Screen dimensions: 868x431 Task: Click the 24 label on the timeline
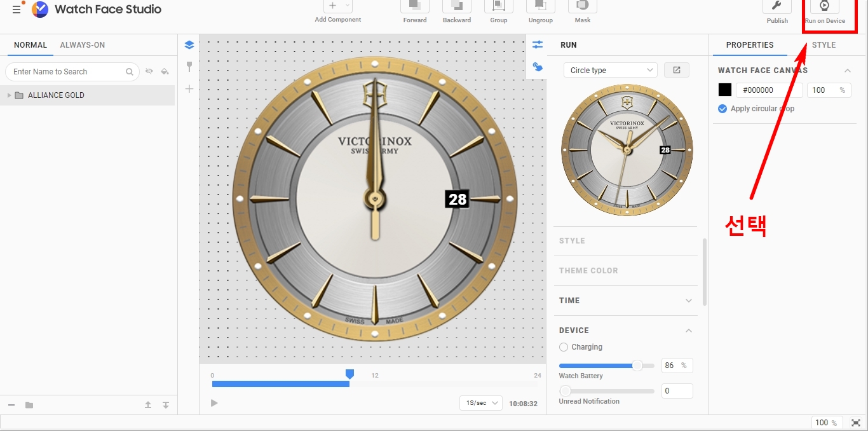pyautogui.click(x=538, y=376)
